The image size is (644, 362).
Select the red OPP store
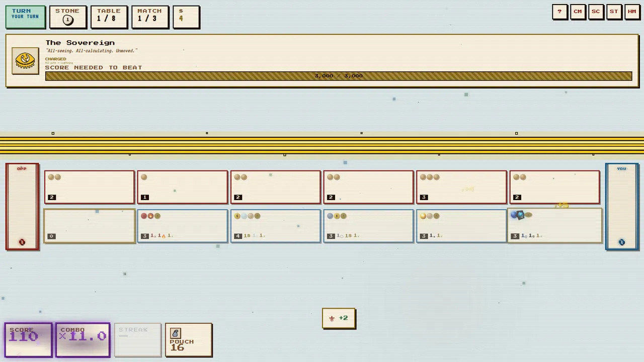(x=22, y=207)
